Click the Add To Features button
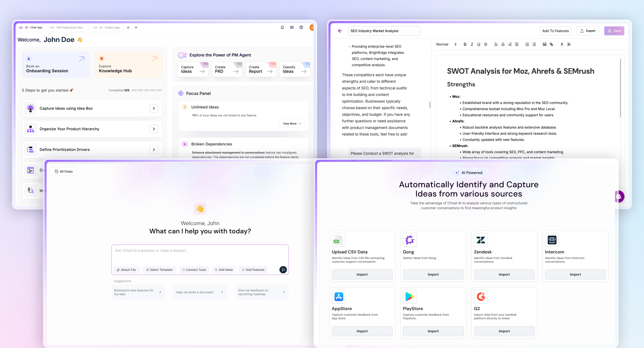 [555, 31]
